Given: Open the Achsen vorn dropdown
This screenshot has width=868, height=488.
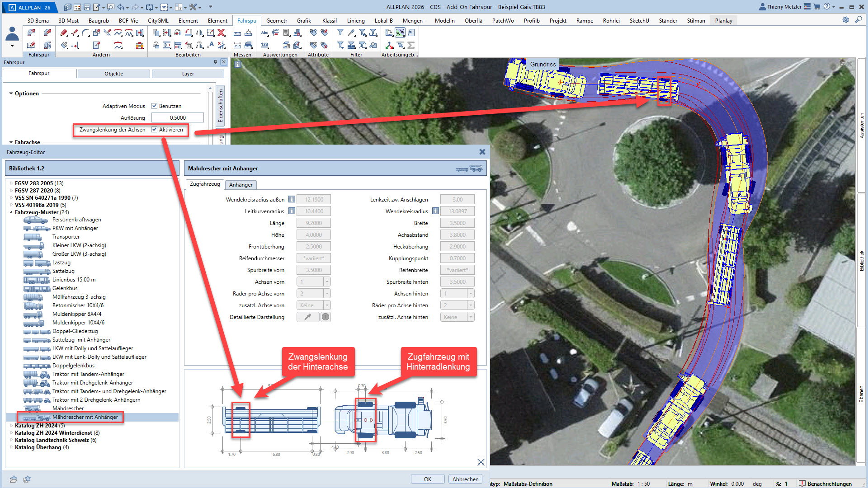Looking at the screenshot, I should pyautogui.click(x=327, y=282).
